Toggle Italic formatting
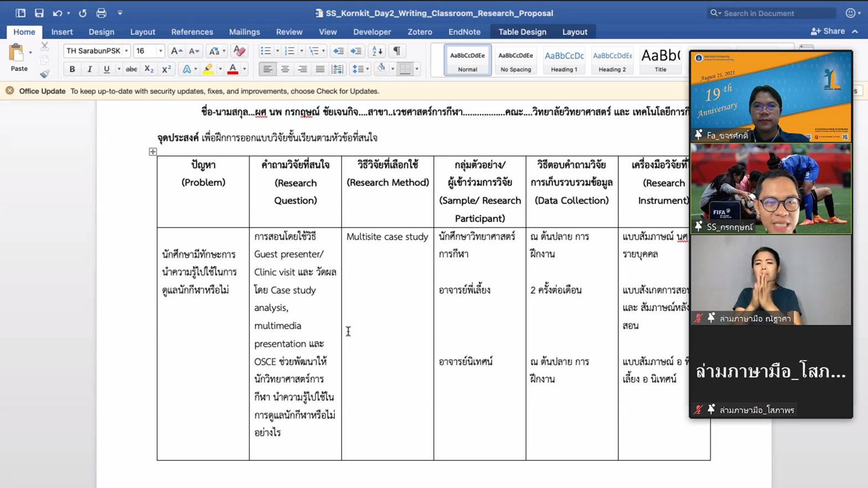The width and height of the screenshot is (868, 488). click(89, 69)
